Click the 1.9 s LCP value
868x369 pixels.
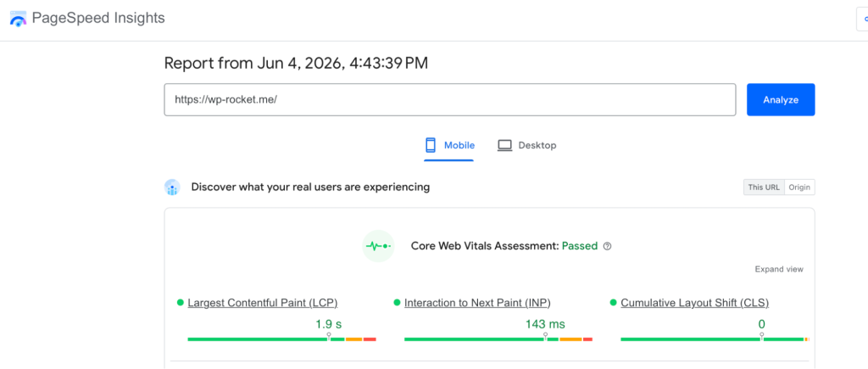coord(329,324)
